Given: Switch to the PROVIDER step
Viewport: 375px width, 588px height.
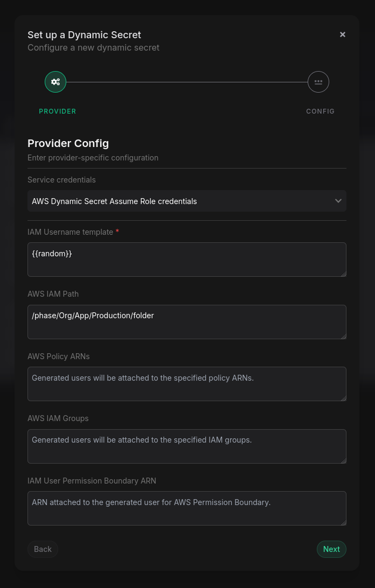Looking at the screenshot, I should click(x=57, y=111).
